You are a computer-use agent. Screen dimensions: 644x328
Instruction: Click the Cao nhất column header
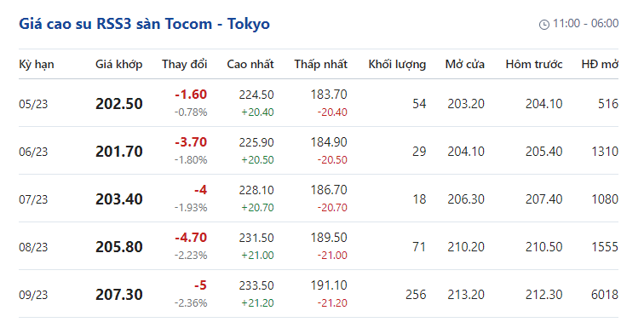[x=250, y=65]
